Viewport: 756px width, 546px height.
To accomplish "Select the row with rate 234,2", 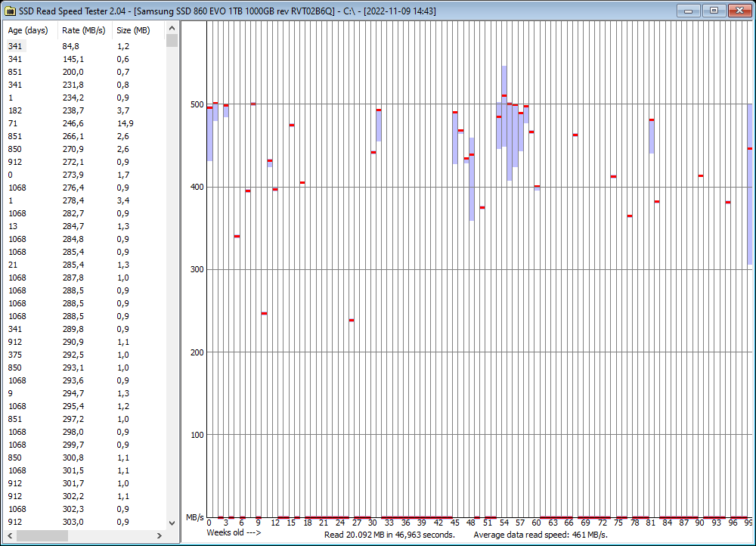I will (85, 98).
